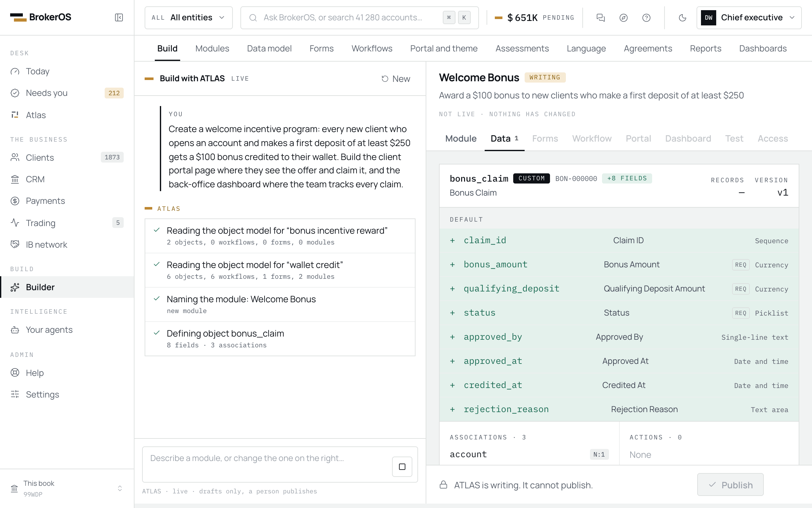This screenshot has height=508, width=812.
Task: Stop ATLAS with the square button
Action: point(402,466)
